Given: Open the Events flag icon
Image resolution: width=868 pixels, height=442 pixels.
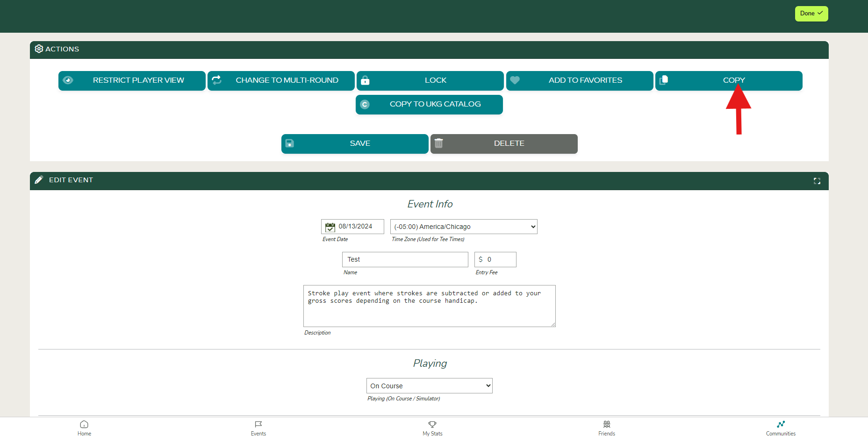Looking at the screenshot, I should pos(258,424).
